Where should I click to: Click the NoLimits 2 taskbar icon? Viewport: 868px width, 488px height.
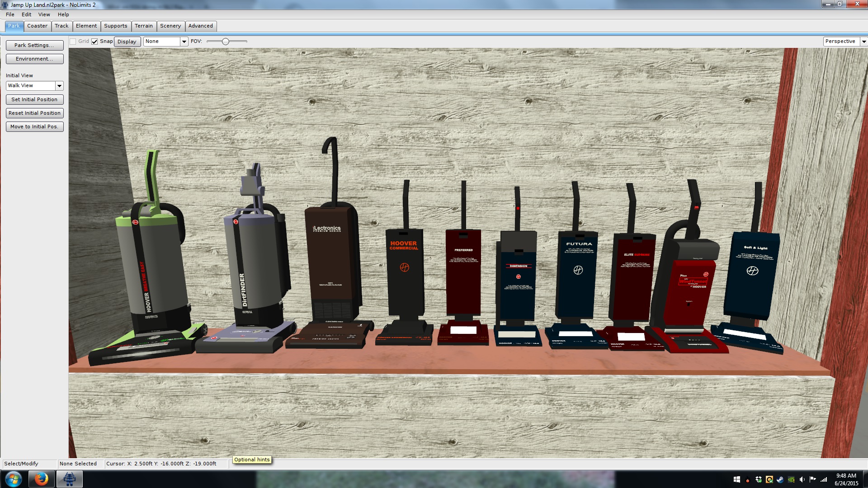point(69,479)
